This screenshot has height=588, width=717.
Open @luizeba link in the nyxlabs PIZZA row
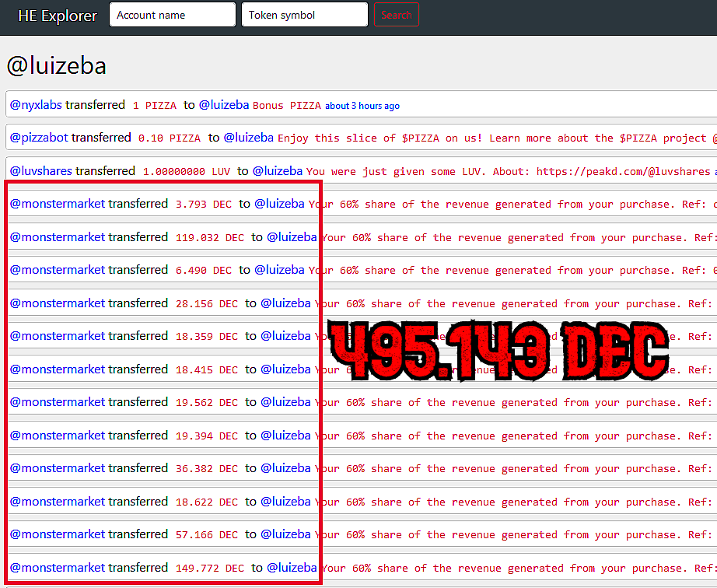coord(224,105)
